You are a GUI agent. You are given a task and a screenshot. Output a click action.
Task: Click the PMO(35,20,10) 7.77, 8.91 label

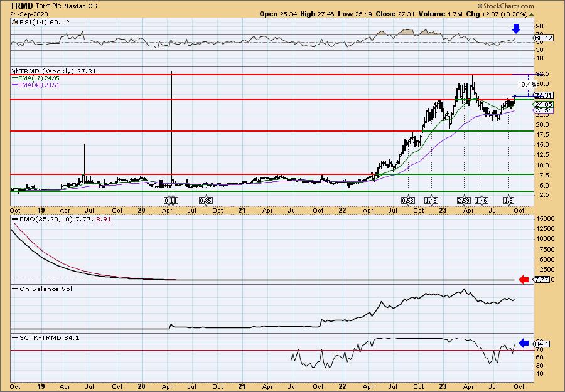pyautogui.click(x=65, y=219)
